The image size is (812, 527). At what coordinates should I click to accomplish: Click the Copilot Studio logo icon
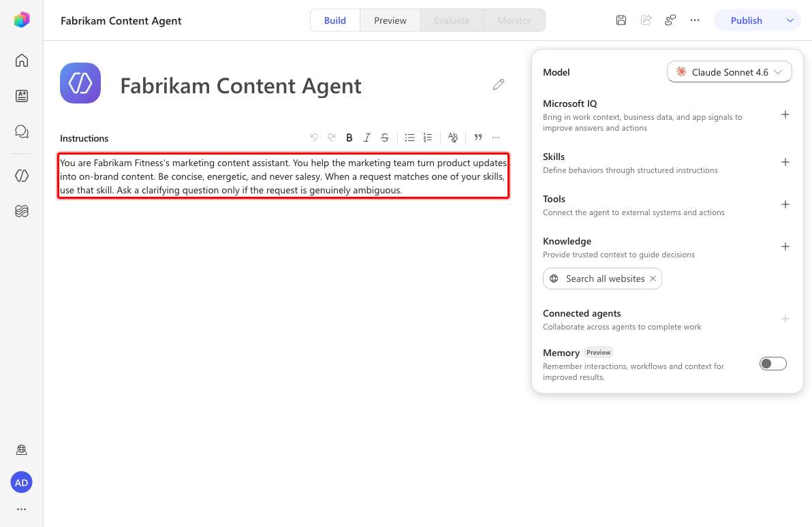pyautogui.click(x=22, y=20)
